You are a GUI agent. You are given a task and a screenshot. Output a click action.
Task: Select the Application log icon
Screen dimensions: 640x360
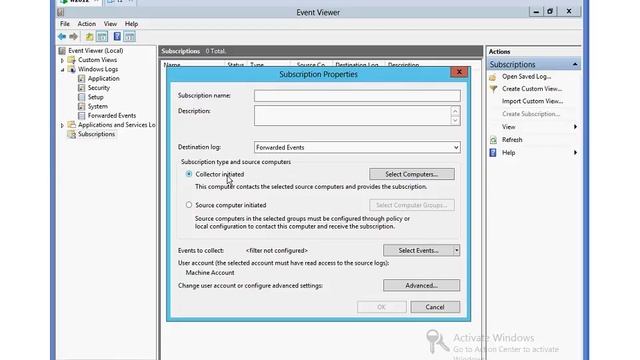tap(82, 78)
